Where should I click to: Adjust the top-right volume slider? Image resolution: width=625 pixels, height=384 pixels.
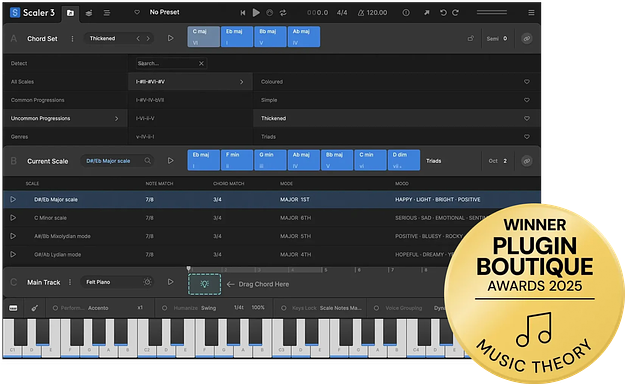(492, 13)
